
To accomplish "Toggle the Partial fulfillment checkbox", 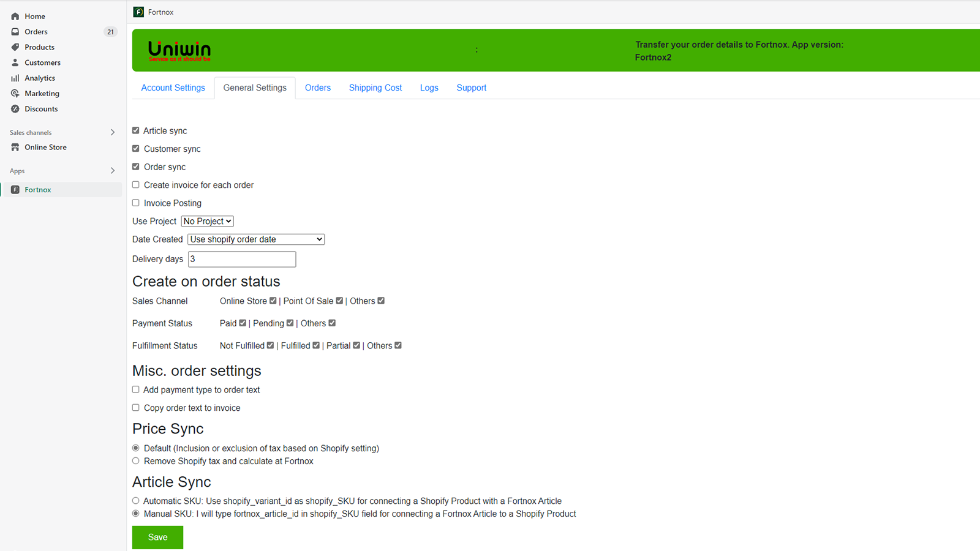I will (356, 345).
